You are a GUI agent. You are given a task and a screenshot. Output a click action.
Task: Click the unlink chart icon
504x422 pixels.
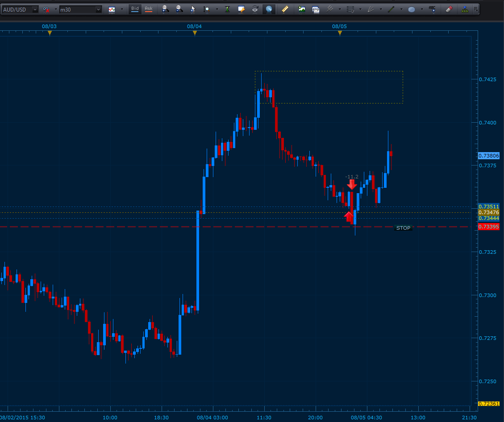(x=46, y=9)
